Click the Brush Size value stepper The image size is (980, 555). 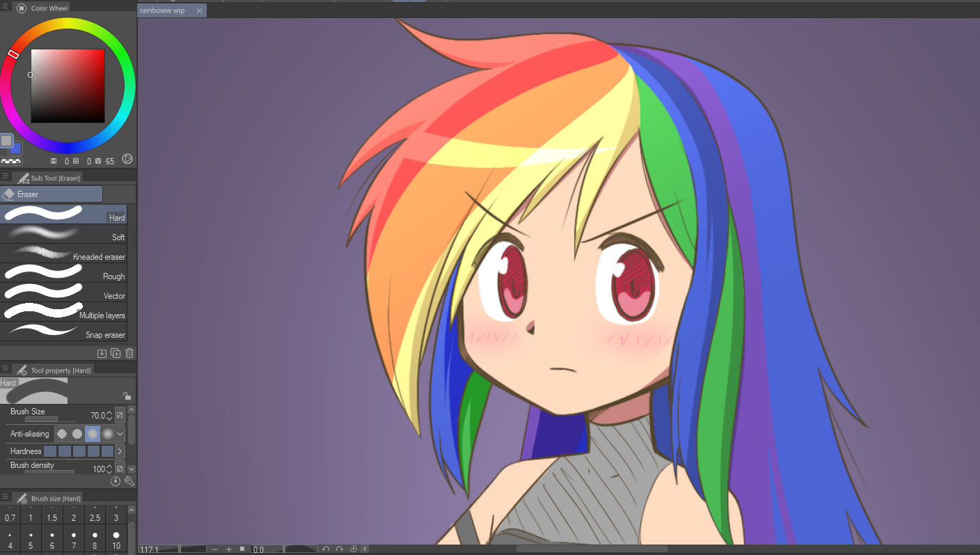[109, 416]
